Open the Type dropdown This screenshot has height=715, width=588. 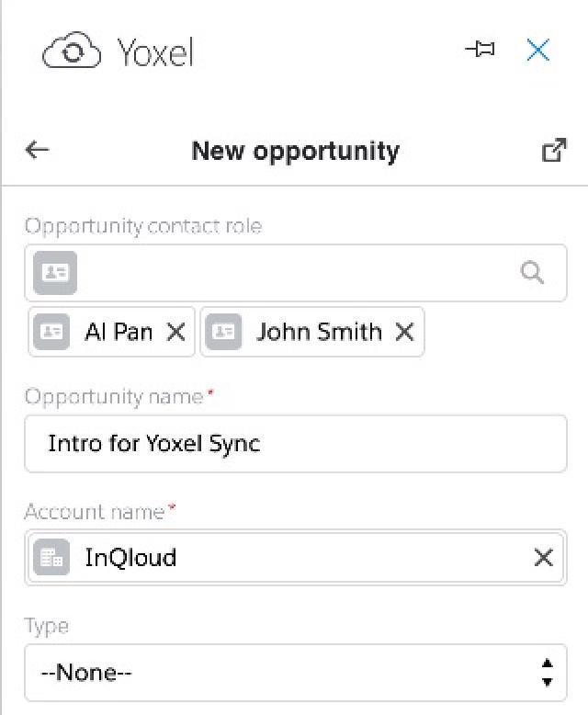click(295, 673)
